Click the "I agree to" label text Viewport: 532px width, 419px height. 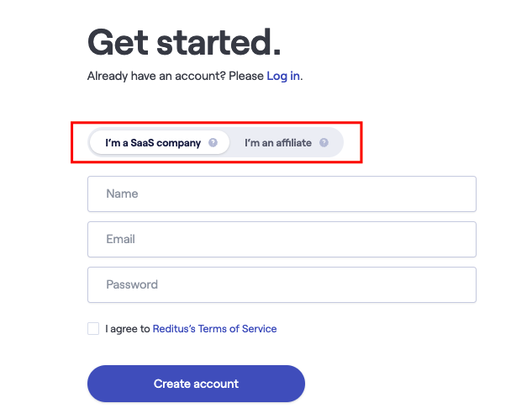point(128,329)
